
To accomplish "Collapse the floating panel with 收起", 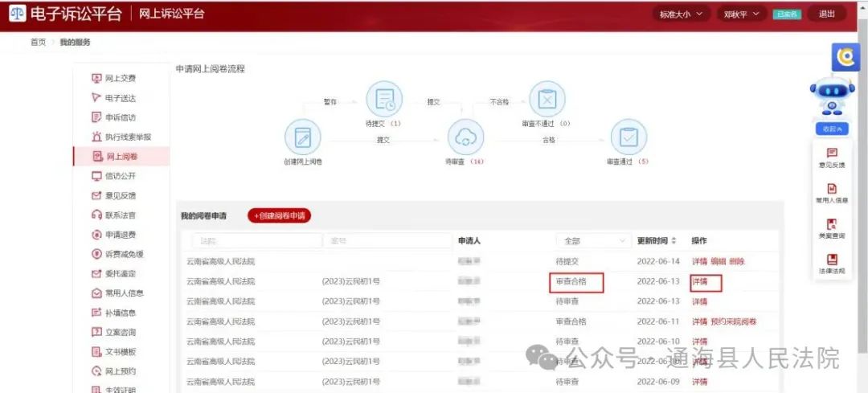I will point(832,129).
